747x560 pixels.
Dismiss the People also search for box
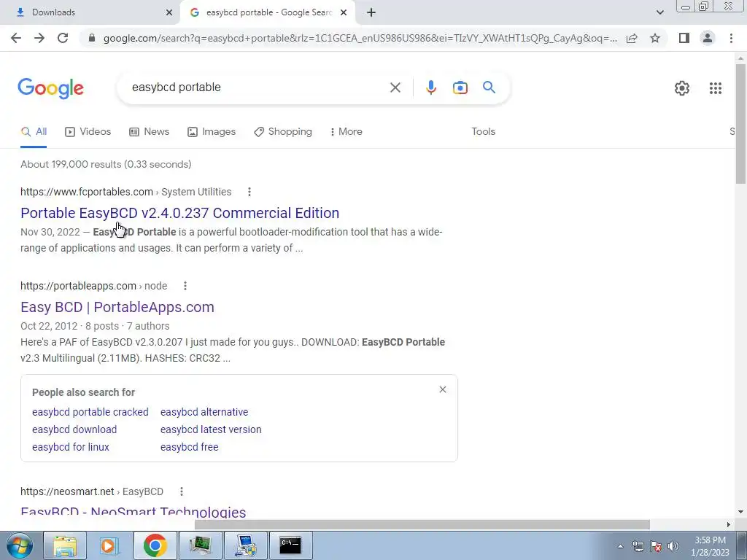(x=443, y=389)
